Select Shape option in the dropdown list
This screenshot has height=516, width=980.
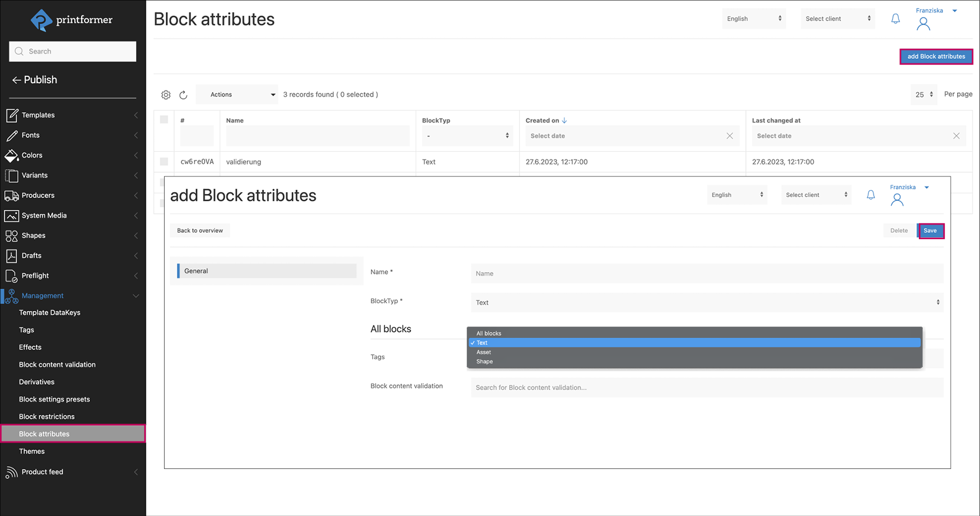tap(484, 361)
